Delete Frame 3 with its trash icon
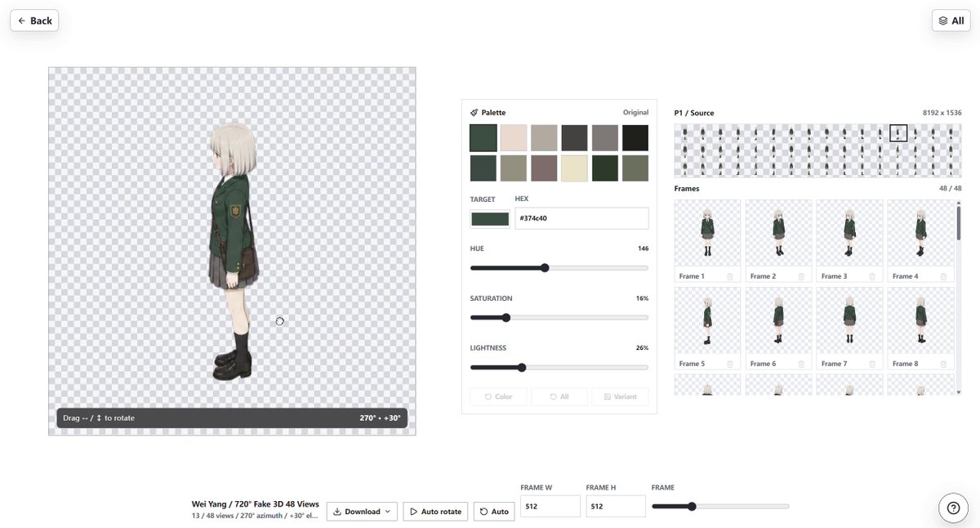 tap(872, 276)
